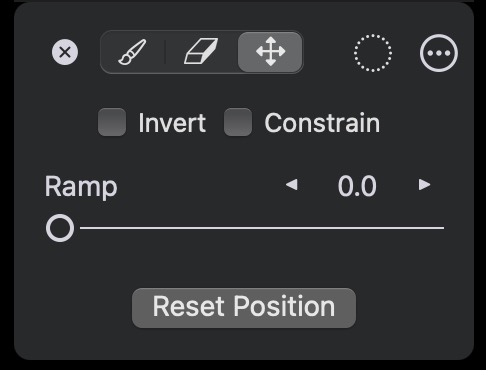Enable the Invert checkbox

point(112,122)
